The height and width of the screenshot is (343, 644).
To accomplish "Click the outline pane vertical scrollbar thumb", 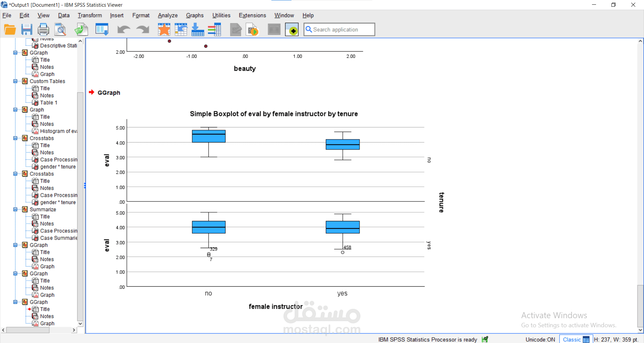I will click(x=80, y=206).
